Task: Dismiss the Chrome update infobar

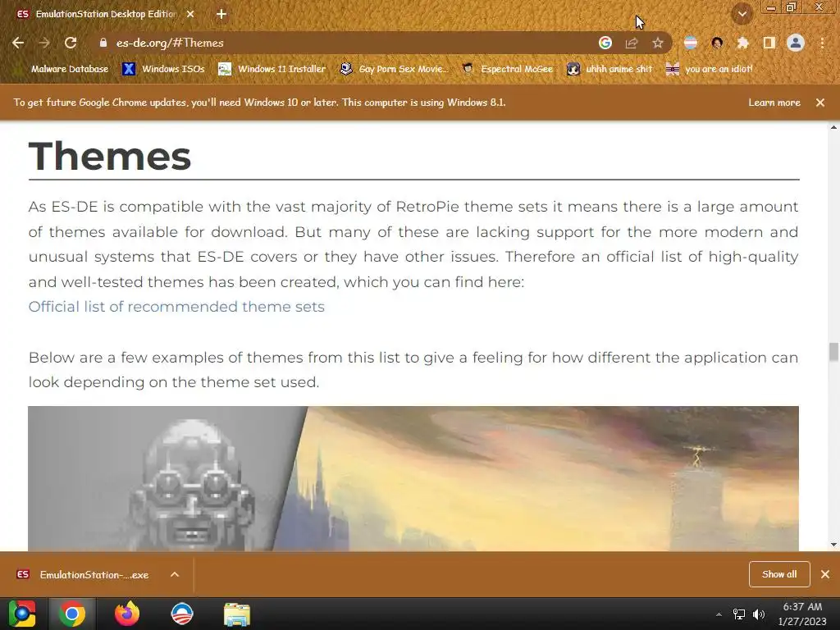Action: tap(820, 103)
